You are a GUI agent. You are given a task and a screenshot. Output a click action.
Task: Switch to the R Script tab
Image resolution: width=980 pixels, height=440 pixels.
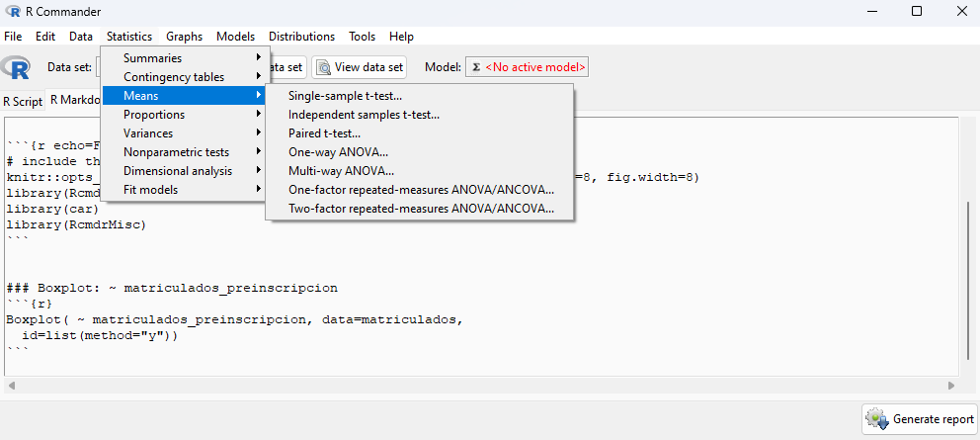pyautogui.click(x=23, y=101)
